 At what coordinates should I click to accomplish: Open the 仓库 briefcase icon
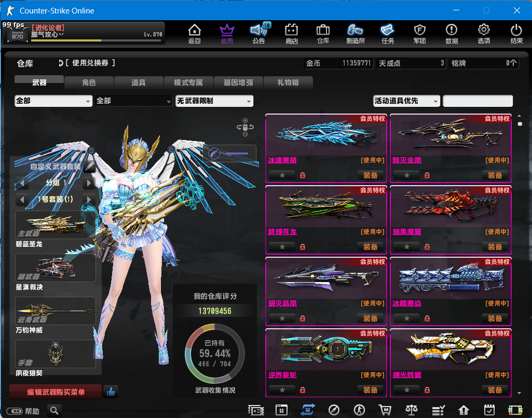click(x=323, y=34)
